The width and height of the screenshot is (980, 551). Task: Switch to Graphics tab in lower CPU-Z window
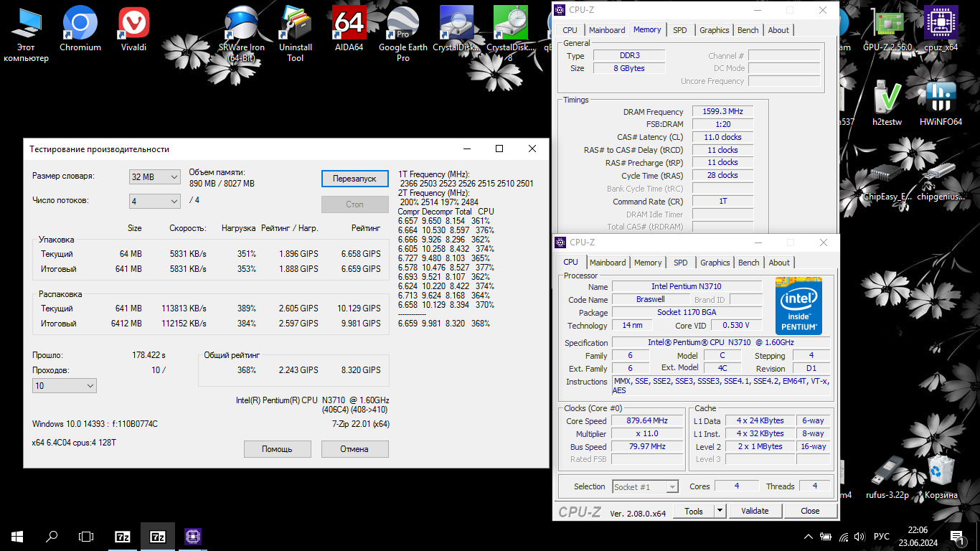(715, 263)
